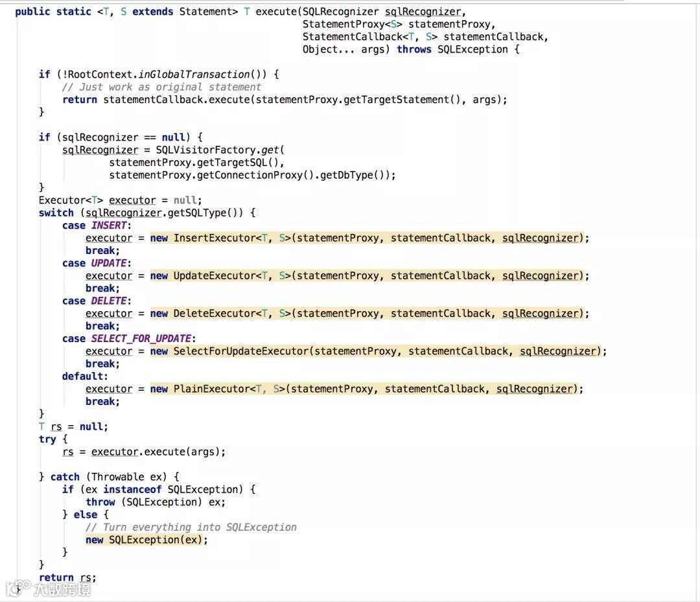This screenshot has height=602, width=700.
Task: Click the comment 'Just work as original statement'
Action: point(161,87)
